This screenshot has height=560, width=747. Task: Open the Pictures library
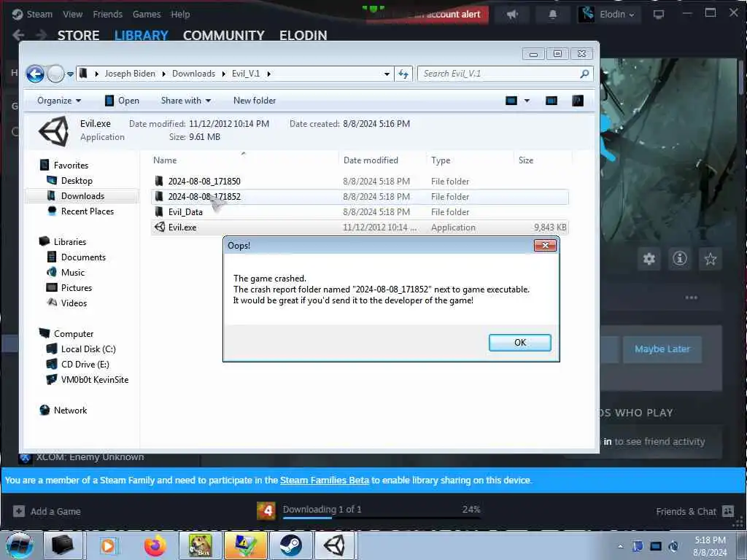click(x=76, y=287)
